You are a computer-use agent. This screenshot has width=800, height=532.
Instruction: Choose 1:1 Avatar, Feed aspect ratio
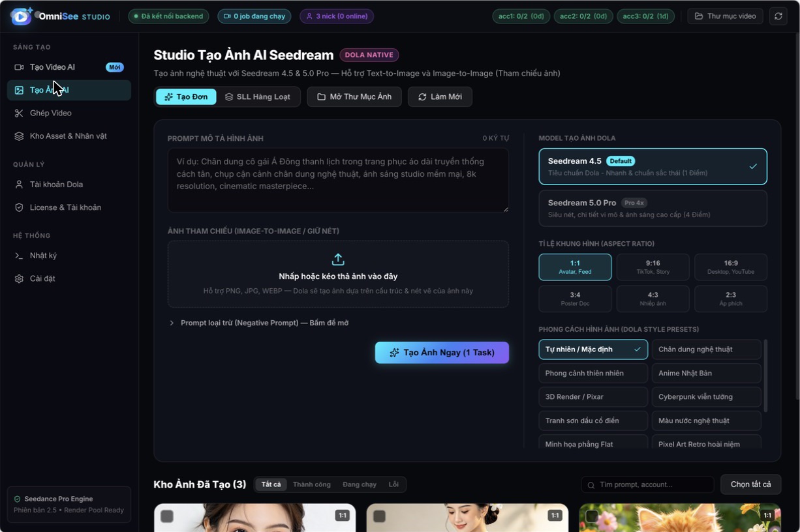pos(575,267)
